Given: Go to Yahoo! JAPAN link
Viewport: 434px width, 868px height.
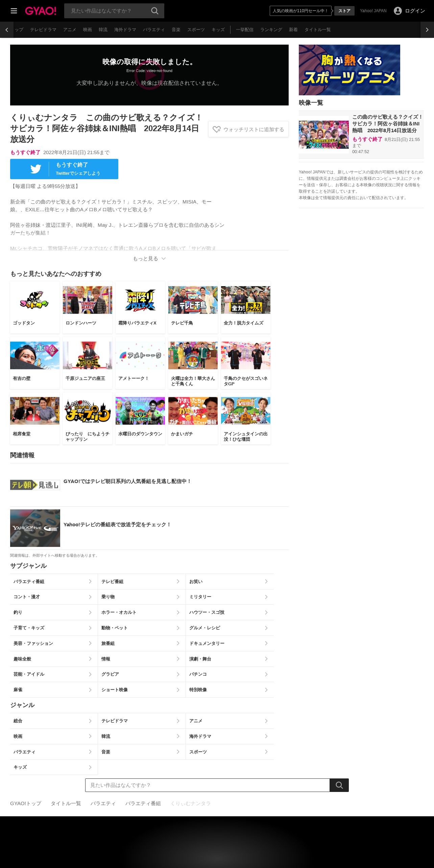Looking at the screenshot, I should [x=373, y=11].
